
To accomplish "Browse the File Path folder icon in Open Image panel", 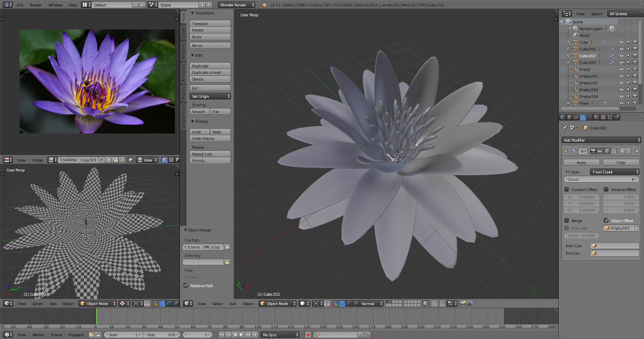I will point(227,247).
